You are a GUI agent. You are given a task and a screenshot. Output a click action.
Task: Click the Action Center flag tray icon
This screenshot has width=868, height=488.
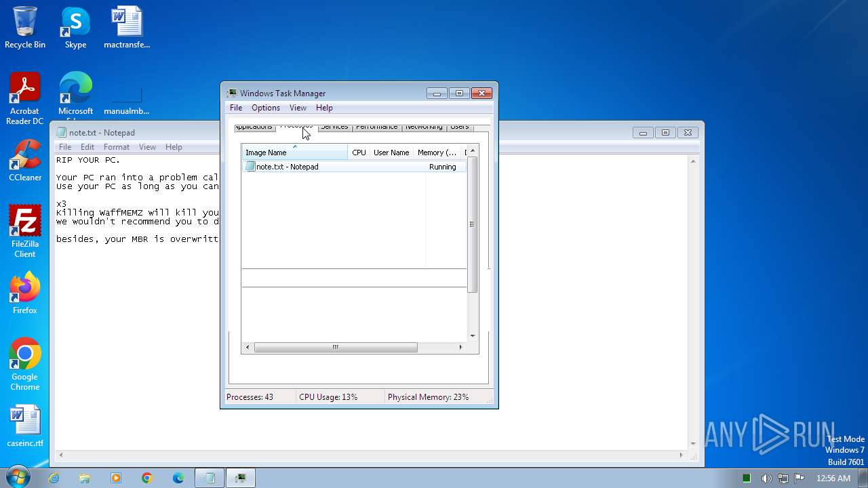tap(800, 479)
